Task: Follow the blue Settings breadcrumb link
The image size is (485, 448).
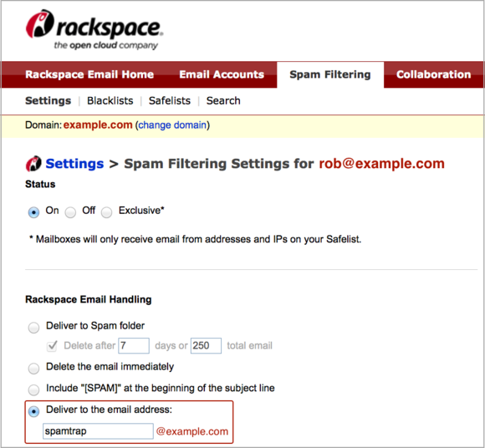Action: 74,164
